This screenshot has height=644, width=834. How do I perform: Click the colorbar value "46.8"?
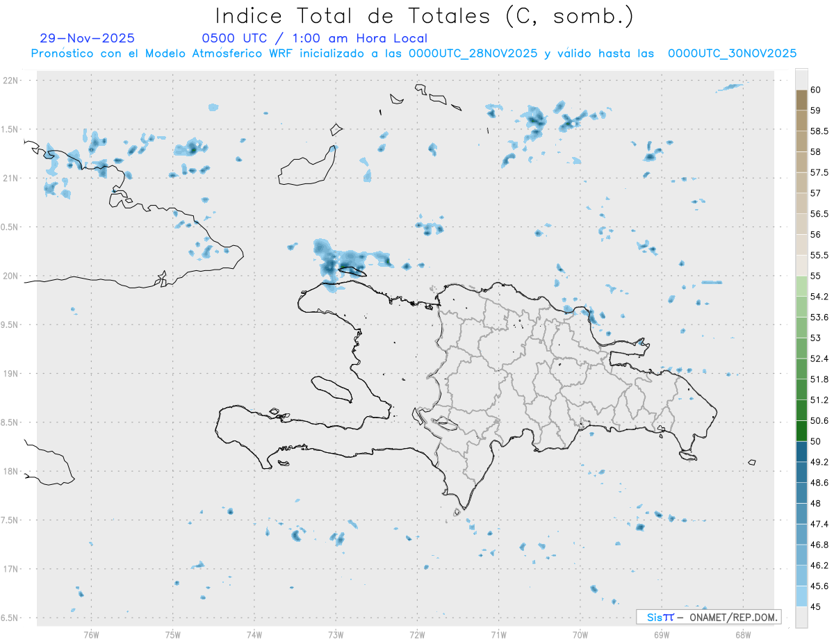pyautogui.click(x=819, y=545)
